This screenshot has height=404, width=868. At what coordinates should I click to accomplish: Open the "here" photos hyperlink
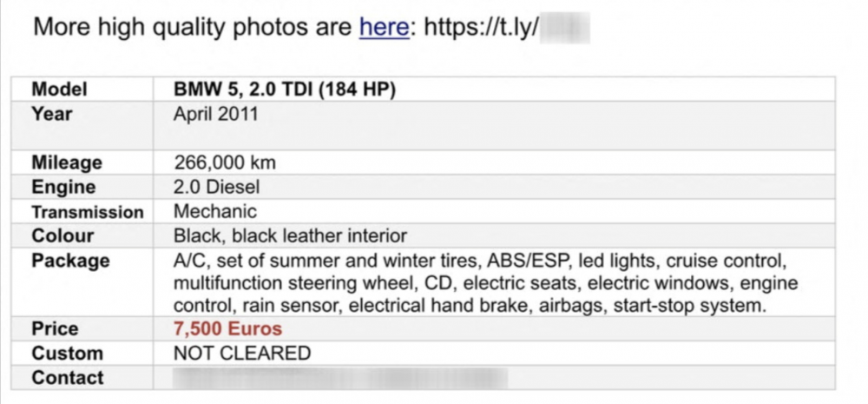coord(384,28)
